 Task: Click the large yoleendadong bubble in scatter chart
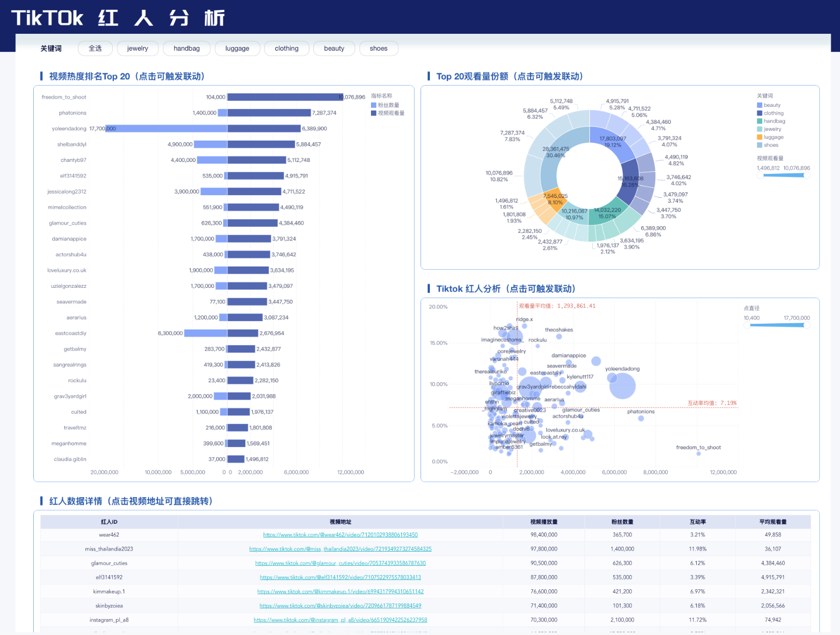[622, 386]
